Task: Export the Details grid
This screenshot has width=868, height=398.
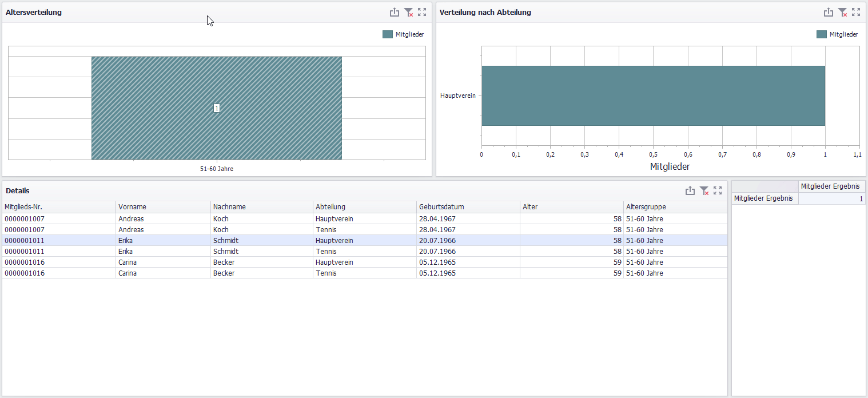Action: click(x=690, y=190)
